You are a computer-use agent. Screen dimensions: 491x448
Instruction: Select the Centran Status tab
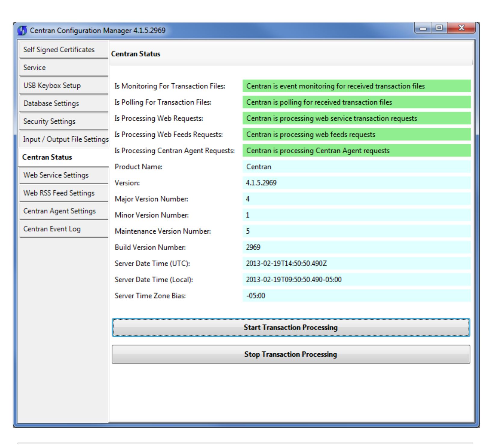(63, 157)
